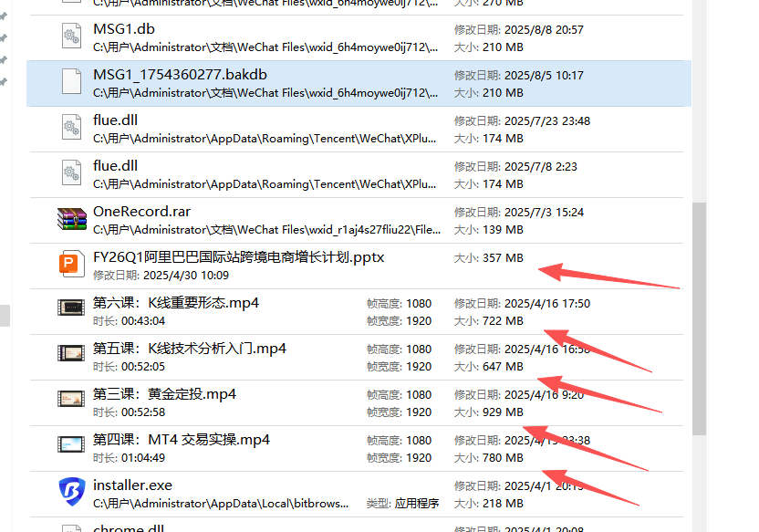Click the folder path under MSG1.db

pos(265,47)
